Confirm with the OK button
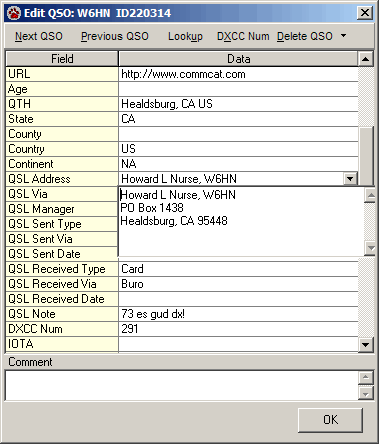The height and width of the screenshot is (444, 379). [330, 420]
